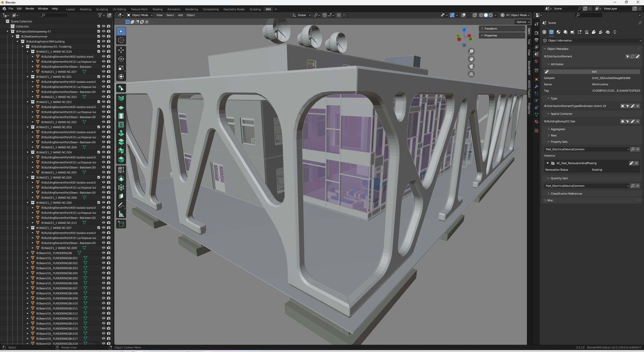Switch to the Shading workspace tab

(157, 9)
